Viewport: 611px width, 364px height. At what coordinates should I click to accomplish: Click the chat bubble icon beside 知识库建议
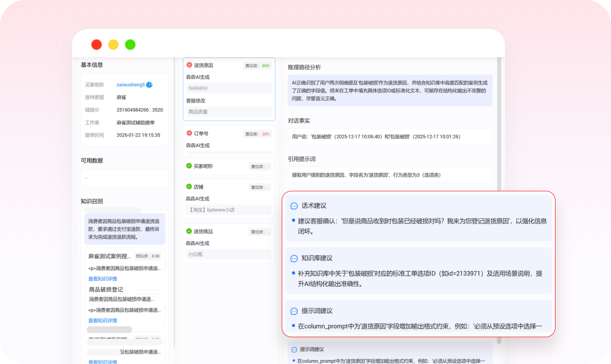pyautogui.click(x=294, y=258)
